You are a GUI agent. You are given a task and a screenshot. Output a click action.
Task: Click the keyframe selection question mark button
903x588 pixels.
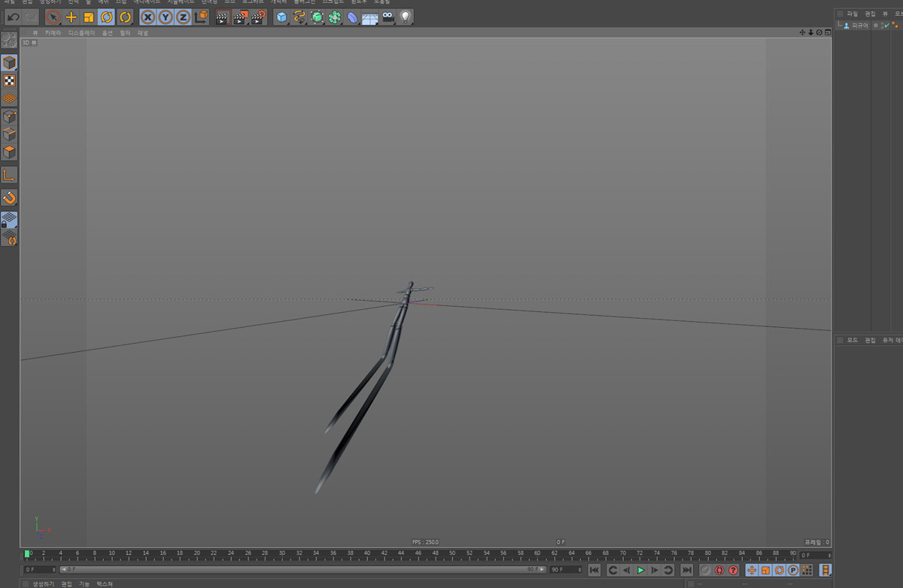click(733, 571)
